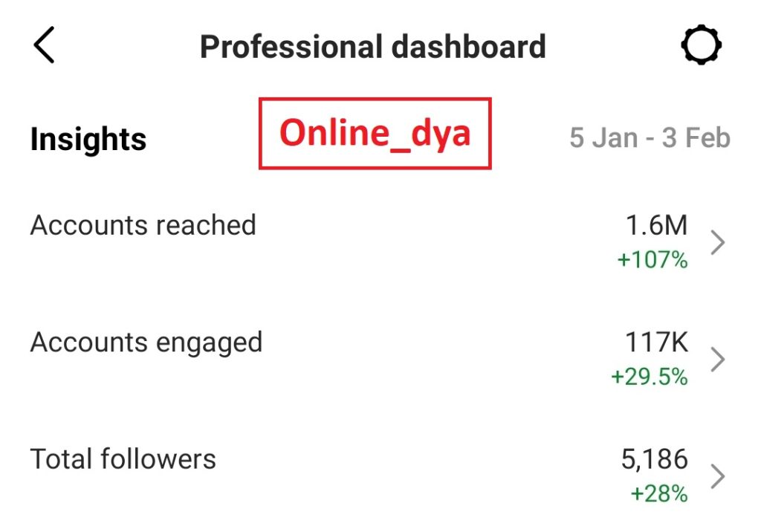Open the Total followers row label
The image size is (761, 532).
123,459
